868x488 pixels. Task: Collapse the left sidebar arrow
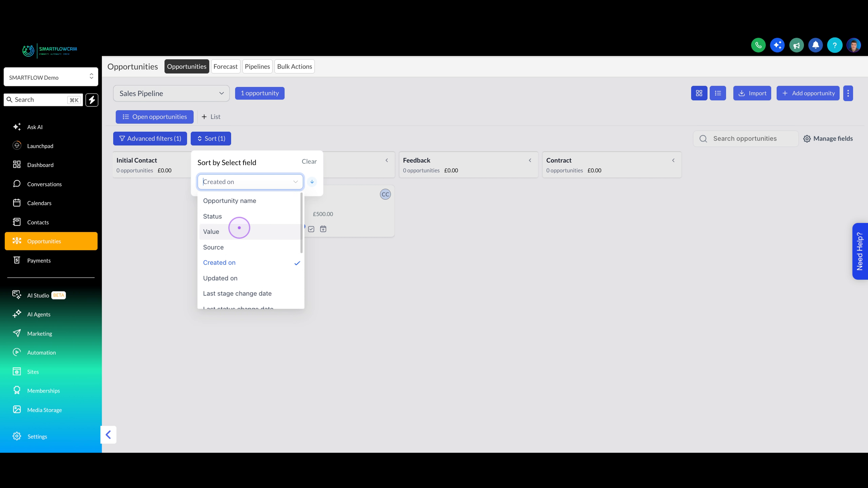coord(108,434)
